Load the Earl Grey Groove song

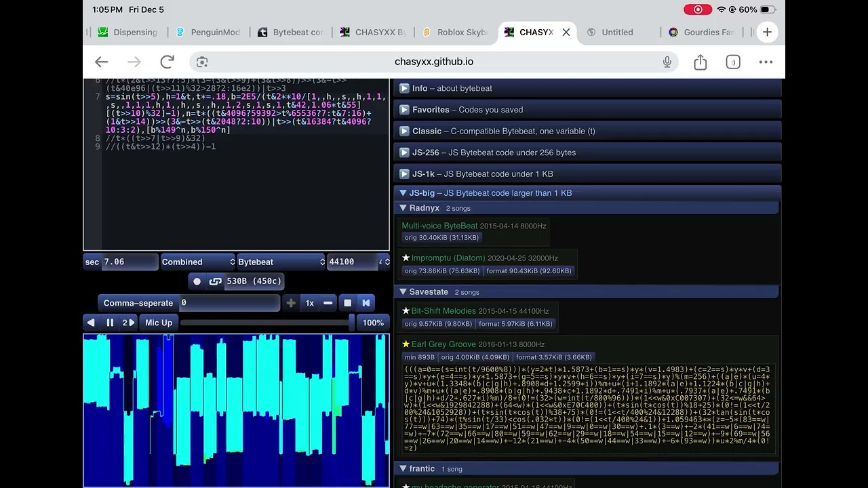[x=443, y=344]
